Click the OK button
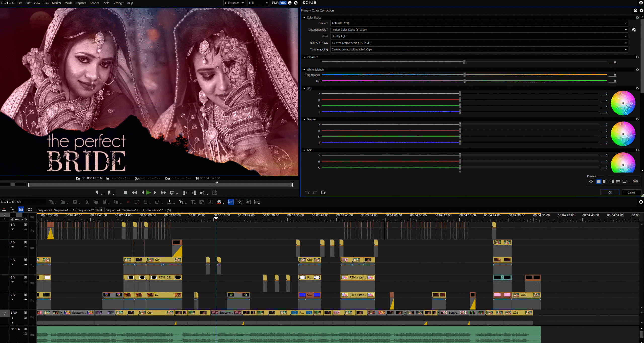The image size is (644, 343). [610, 193]
